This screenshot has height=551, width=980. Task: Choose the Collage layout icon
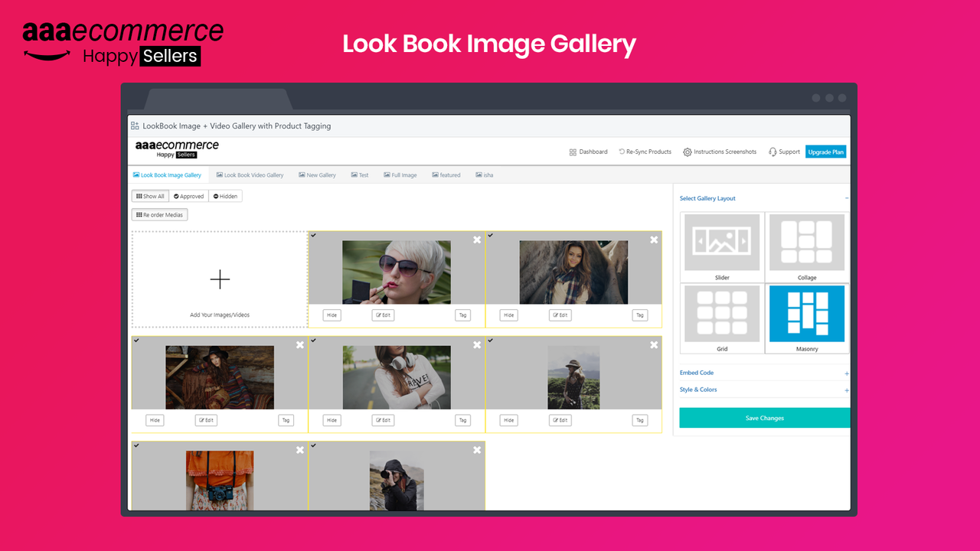806,243
